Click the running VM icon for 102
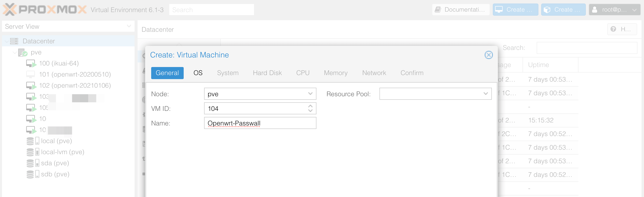 click(x=31, y=86)
